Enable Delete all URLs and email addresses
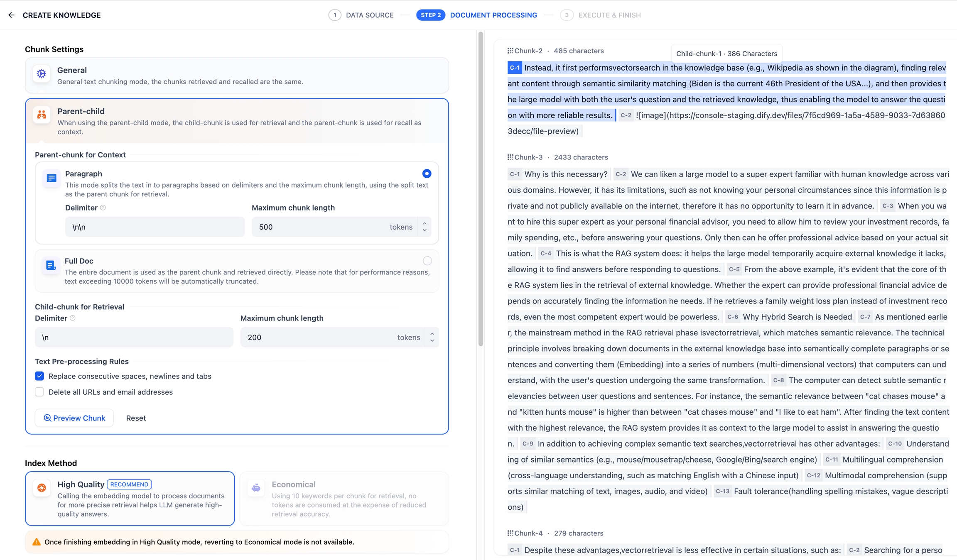957x560 pixels. [39, 392]
